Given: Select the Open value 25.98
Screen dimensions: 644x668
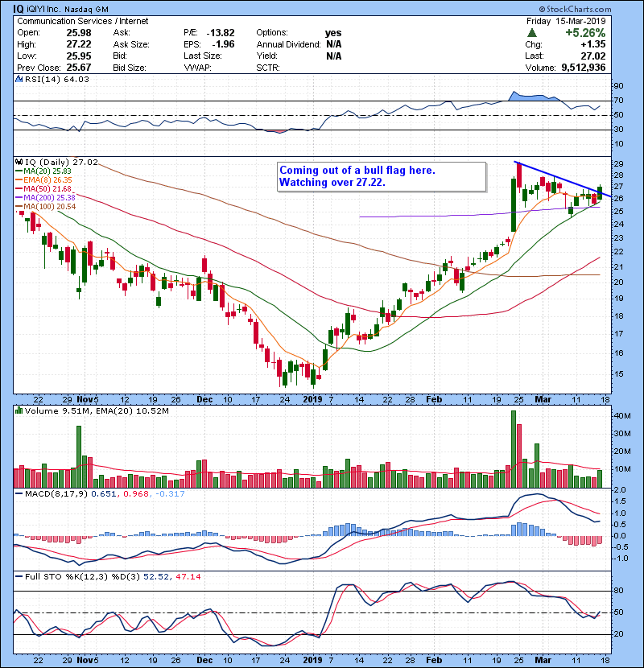Looking at the screenshot, I should 79,33.
